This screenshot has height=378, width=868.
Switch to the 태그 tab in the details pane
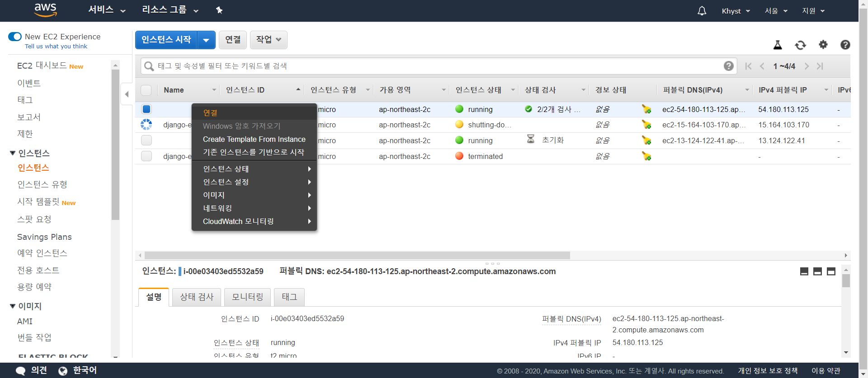pos(289,297)
